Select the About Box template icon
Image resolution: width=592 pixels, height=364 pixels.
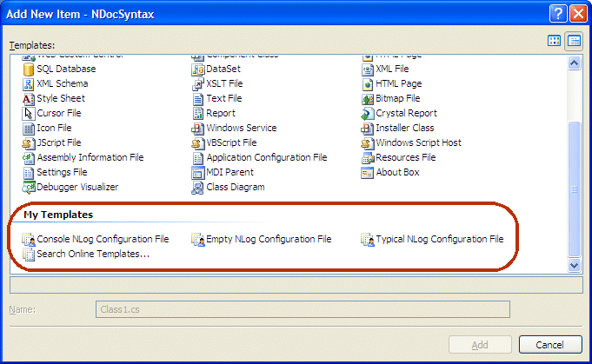click(x=369, y=172)
